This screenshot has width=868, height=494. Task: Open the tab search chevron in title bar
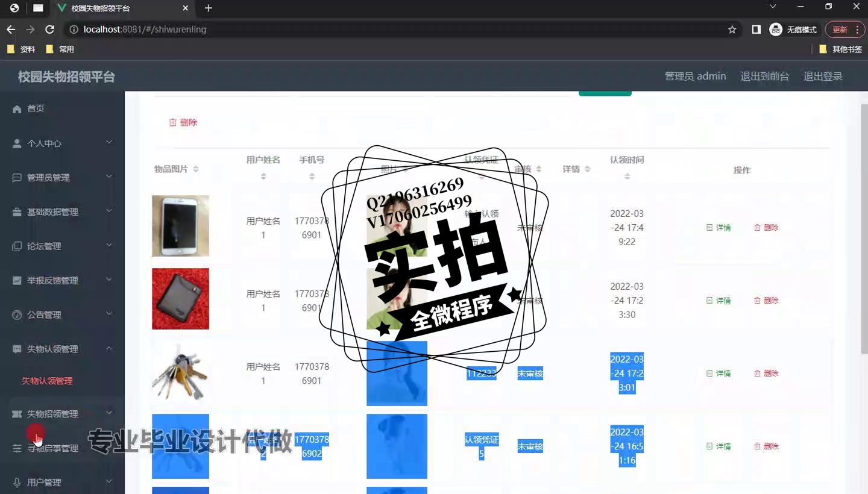[x=773, y=7]
